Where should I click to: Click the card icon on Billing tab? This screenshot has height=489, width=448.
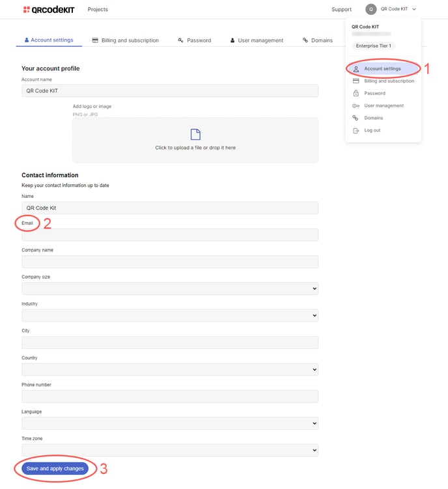(x=95, y=40)
